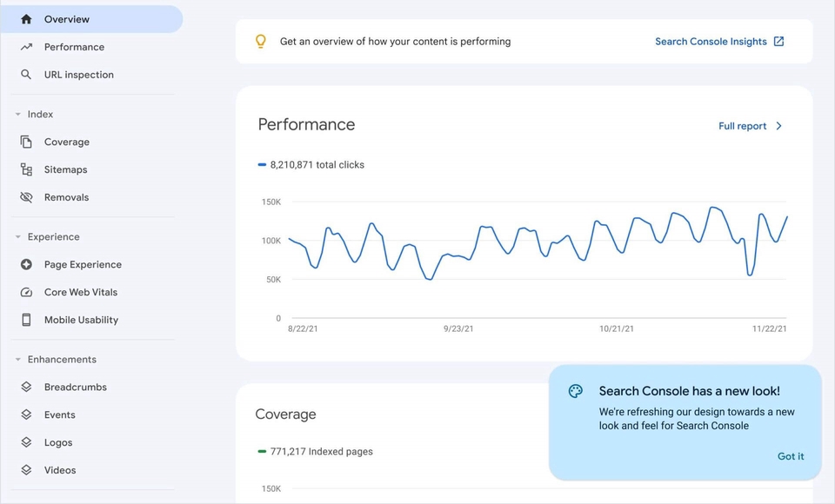Open Search Console Insights link

pyautogui.click(x=711, y=42)
